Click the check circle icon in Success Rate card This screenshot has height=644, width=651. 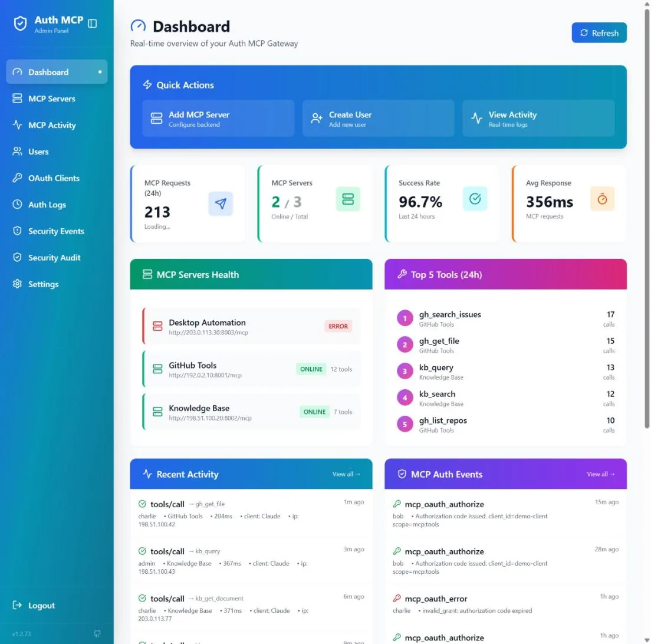click(x=475, y=199)
